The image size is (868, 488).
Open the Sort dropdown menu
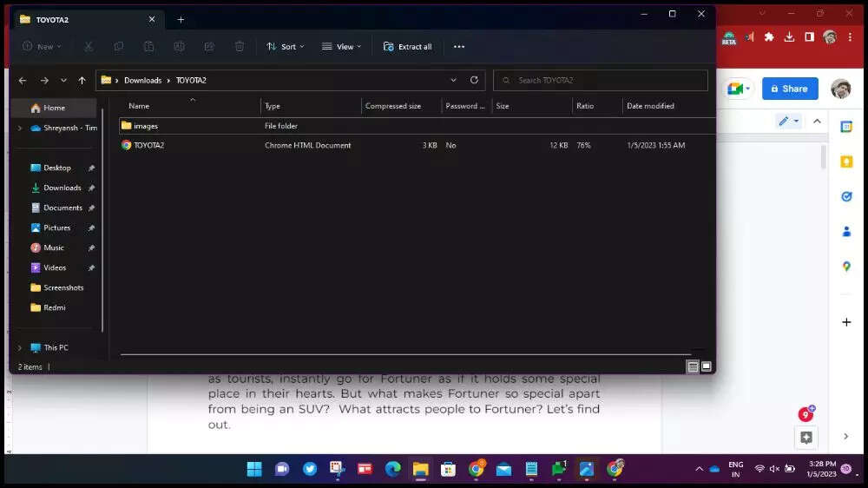pos(286,47)
